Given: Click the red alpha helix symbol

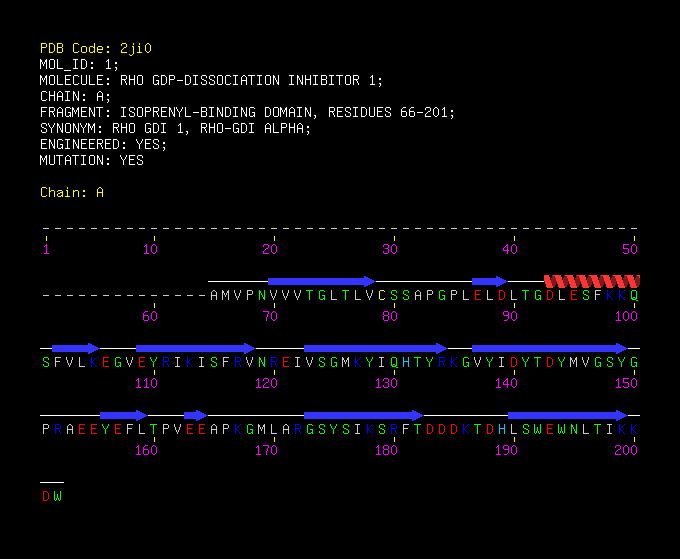Looking at the screenshot, I should (x=592, y=281).
